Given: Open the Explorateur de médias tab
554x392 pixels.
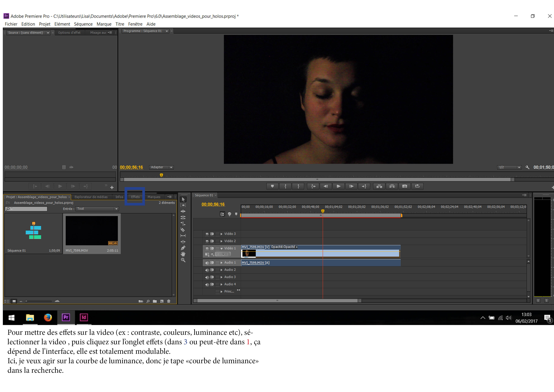Looking at the screenshot, I should 91,197.
